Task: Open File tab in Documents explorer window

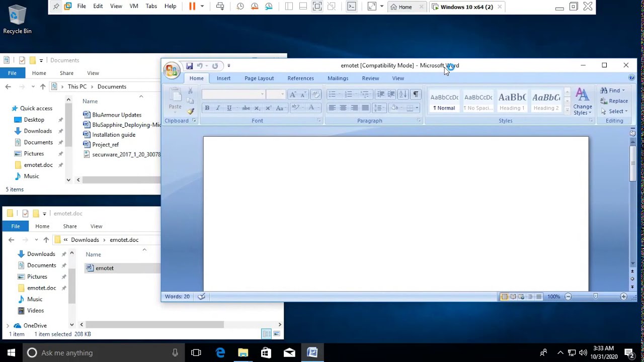Action: click(12, 73)
